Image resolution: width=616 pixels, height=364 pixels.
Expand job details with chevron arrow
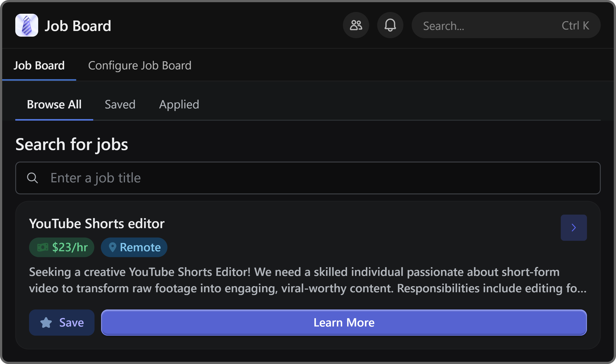(573, 228)
